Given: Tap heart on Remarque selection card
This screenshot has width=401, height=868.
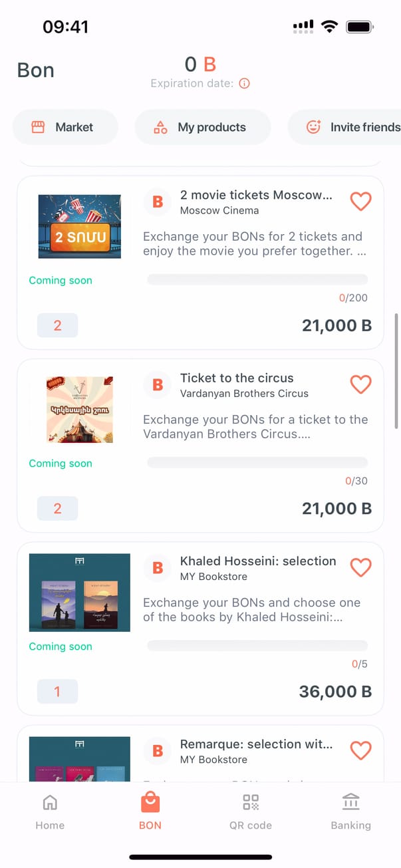Looking at the screenshot, I should [360, 750].
